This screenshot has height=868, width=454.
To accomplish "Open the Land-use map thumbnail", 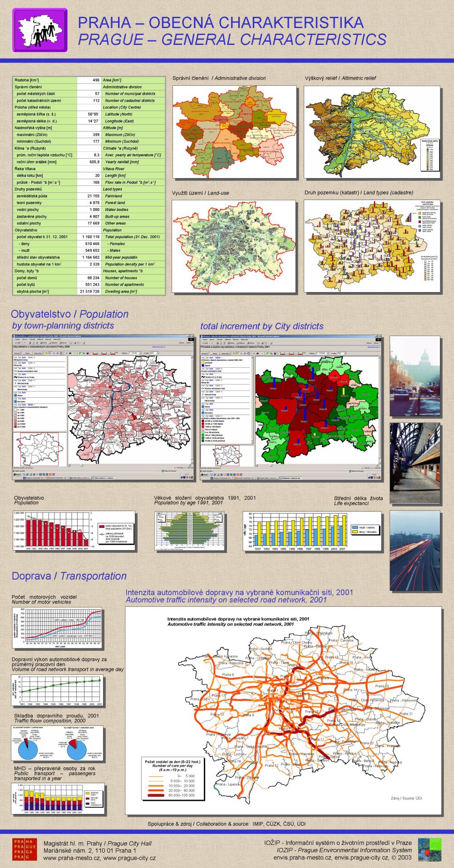I will [234, 247].
